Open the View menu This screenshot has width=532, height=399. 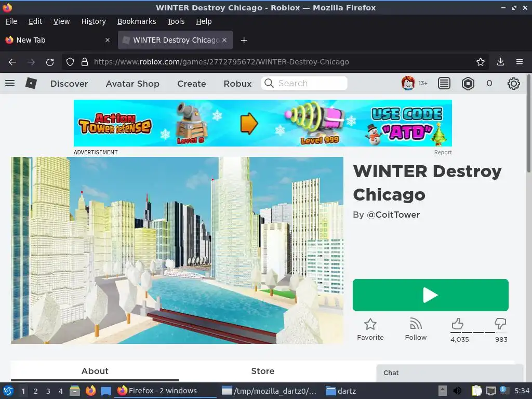tap(61, 21)
